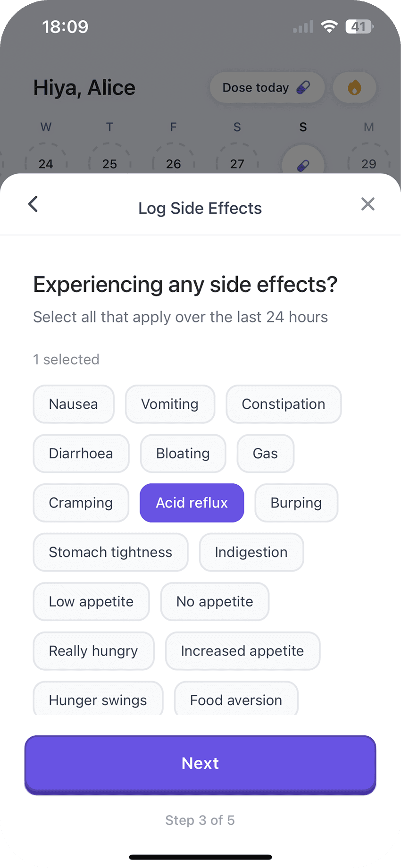Select the Stomach tightness chip

coord(110,552)
